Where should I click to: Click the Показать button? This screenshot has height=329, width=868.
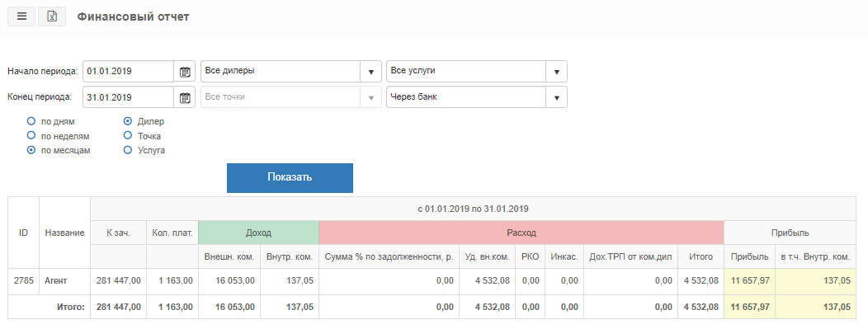pyautogui.click(x=290, y=177)
